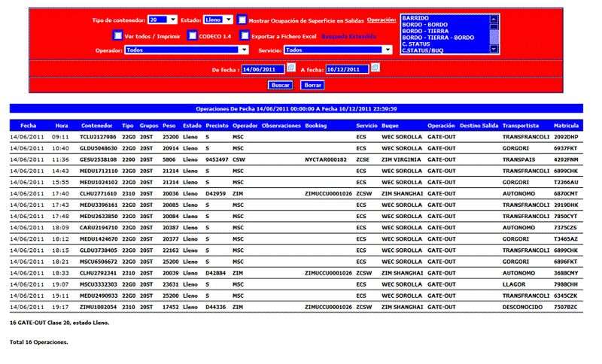Click container GLDU3738405 cell

(x=99, y=250)
